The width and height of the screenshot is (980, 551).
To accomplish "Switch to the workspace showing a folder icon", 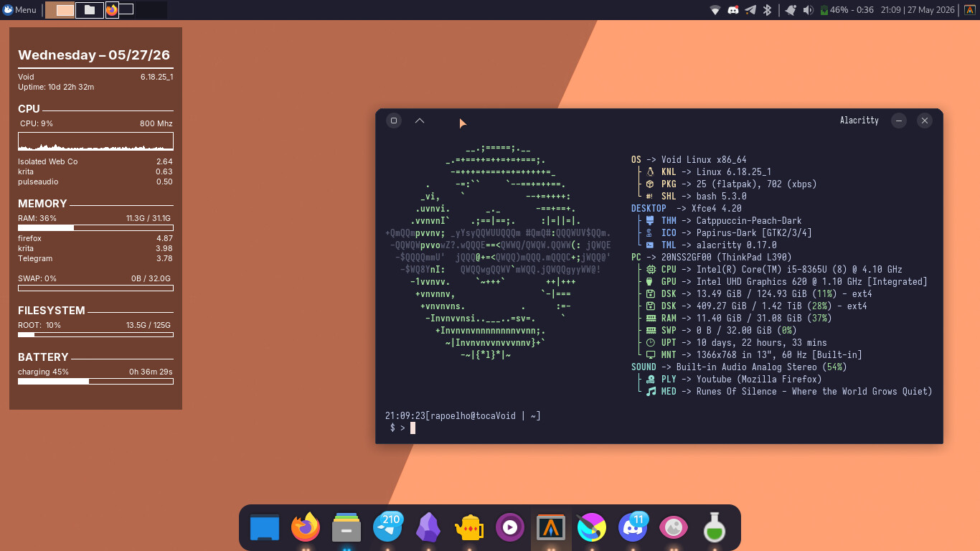I will [90, 10].
